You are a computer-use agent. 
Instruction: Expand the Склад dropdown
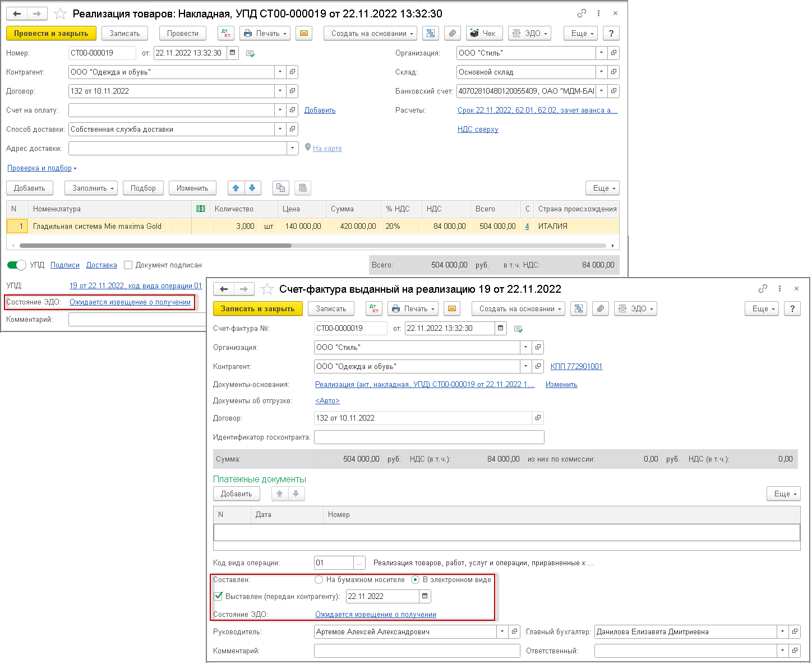click(x=602, y=72)
